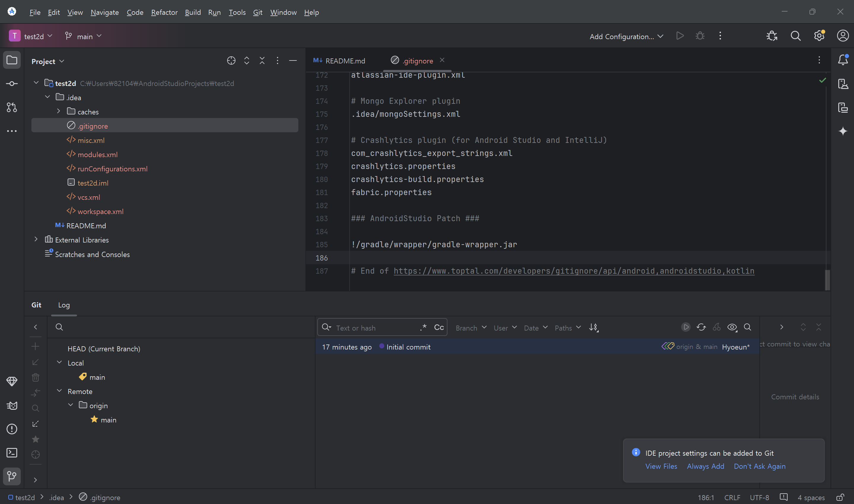Toggle the eye view options in Git log
Viewport: 854px width, 504px height.
(x=732, y=327)
